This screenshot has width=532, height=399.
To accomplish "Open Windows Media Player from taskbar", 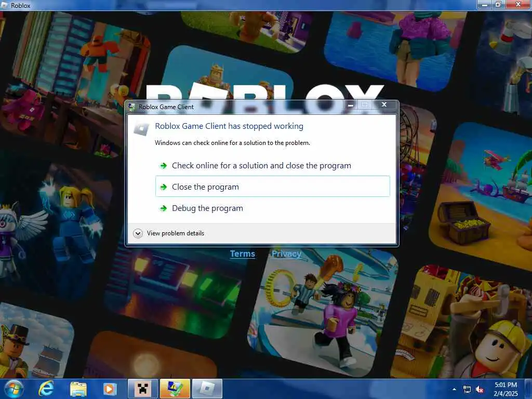I will (x=110, y=389).
